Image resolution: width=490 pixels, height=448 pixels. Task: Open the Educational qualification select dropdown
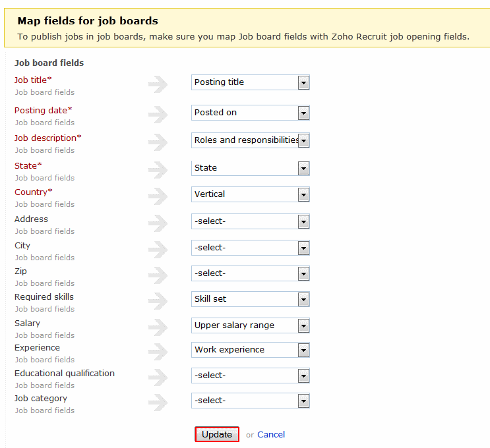250,376
